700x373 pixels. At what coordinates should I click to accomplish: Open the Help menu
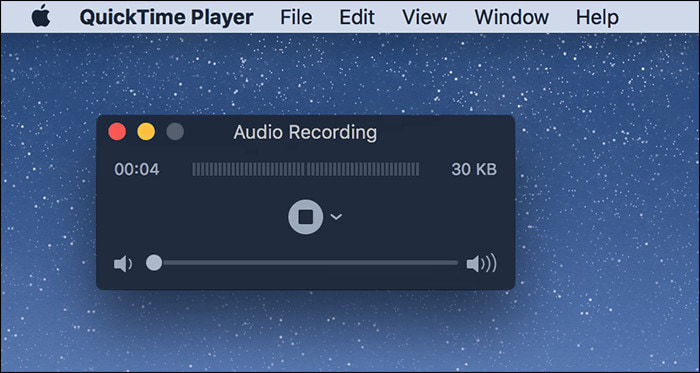click(x=597, y=17)
